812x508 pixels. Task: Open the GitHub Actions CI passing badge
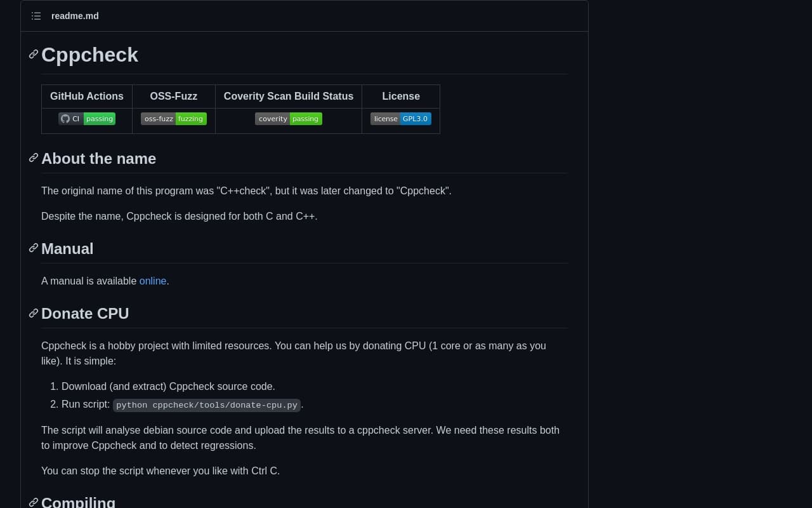(87, 119)
